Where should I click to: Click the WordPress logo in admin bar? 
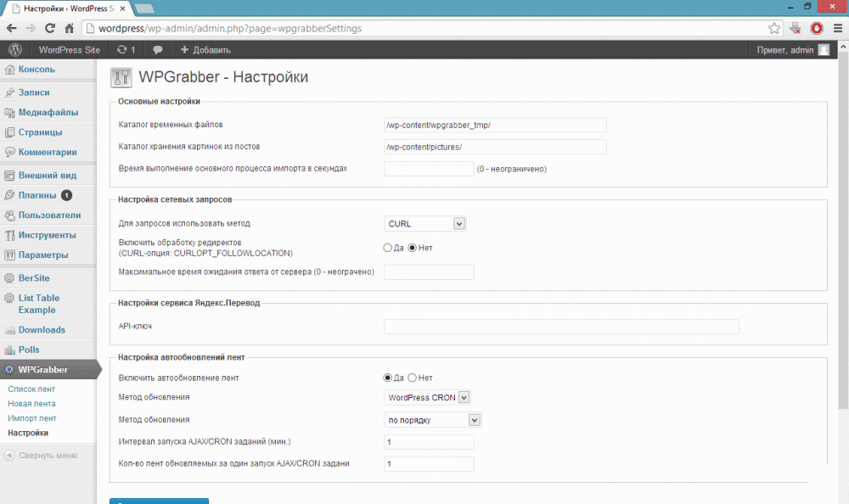(x=14, y=50)
